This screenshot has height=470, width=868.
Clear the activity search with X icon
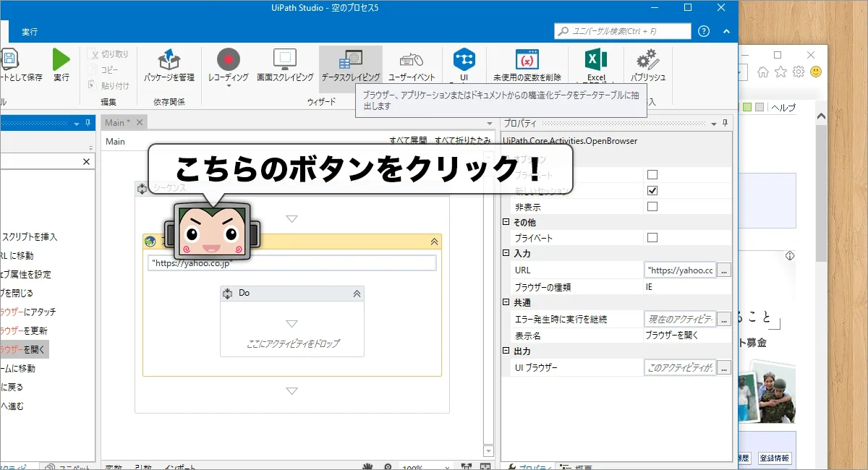[x=86, y=162]
